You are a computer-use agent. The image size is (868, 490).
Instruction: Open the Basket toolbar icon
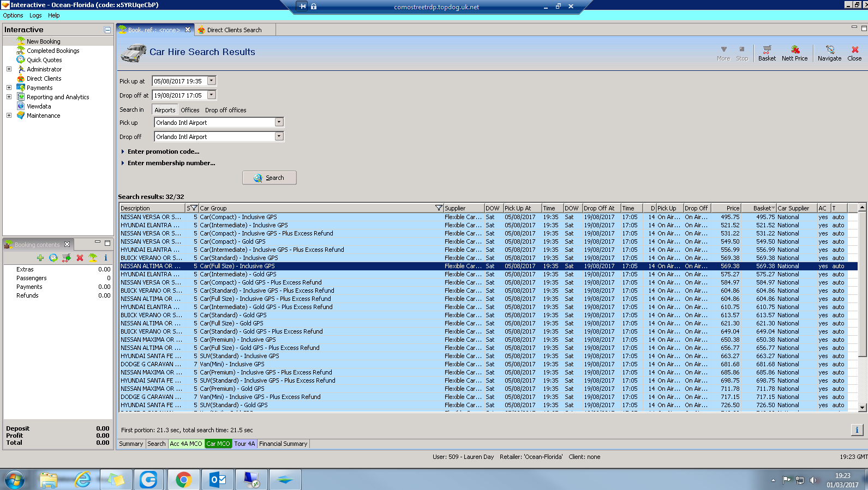[x=767, y=53]
